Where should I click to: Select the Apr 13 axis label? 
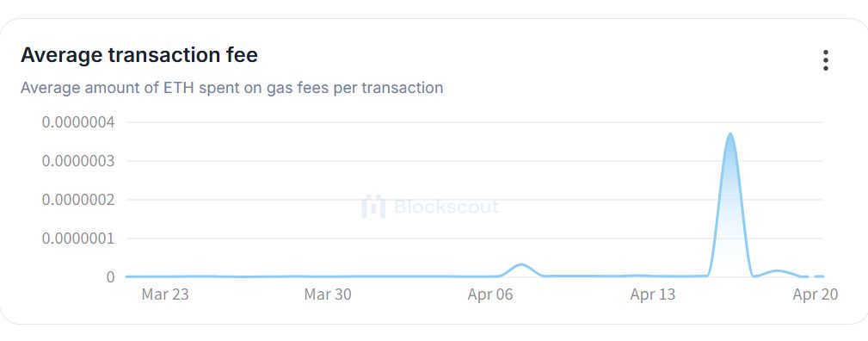653,294
